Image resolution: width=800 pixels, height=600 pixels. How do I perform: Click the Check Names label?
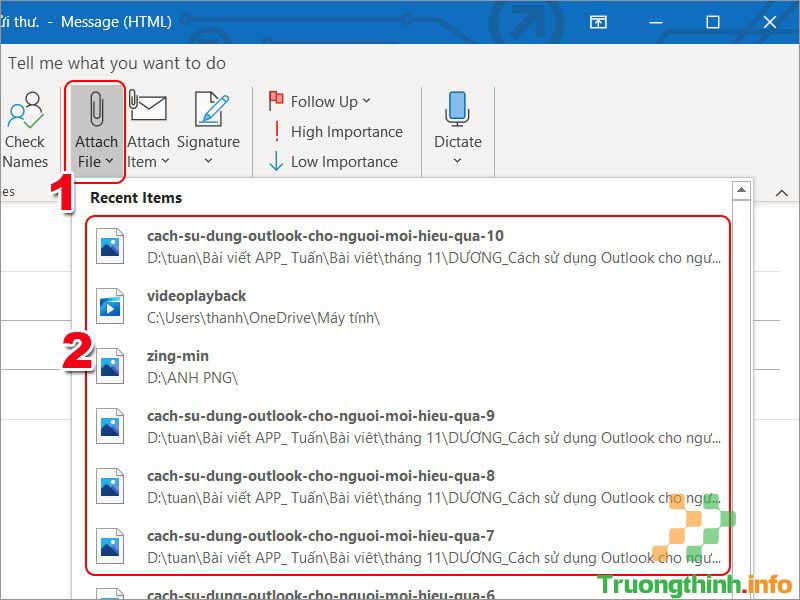[x=25, y=152]
